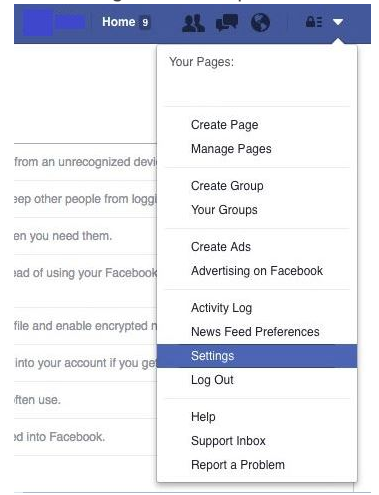379x495 pixels.
Task: Select News Feed Preferences
Action: (x=255, y=332)
